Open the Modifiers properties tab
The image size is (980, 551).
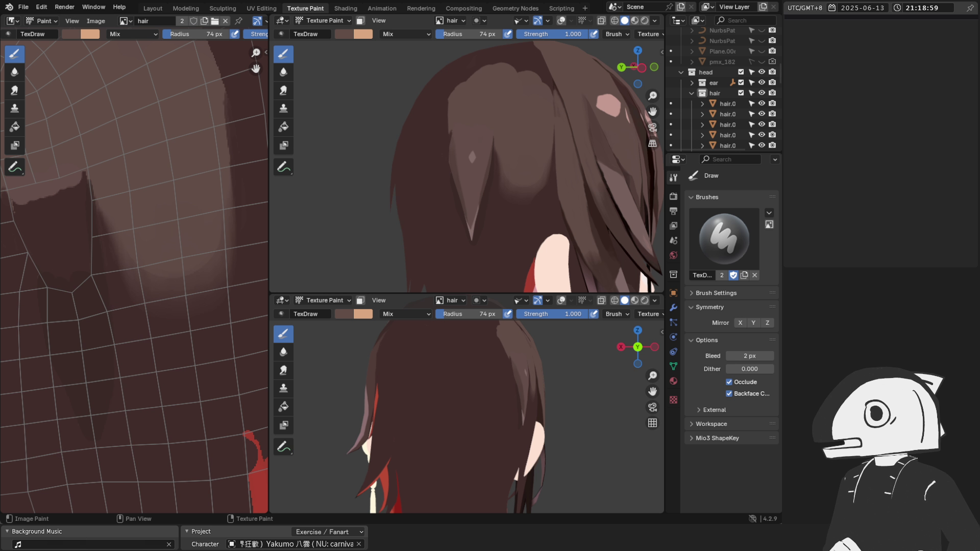(x=673, y=308)
